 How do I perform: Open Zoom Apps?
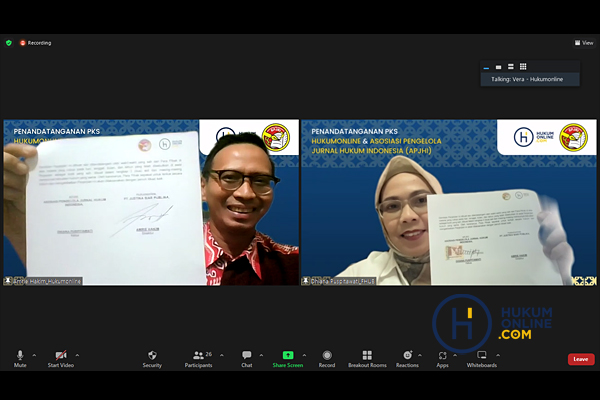tap(442, 359)
